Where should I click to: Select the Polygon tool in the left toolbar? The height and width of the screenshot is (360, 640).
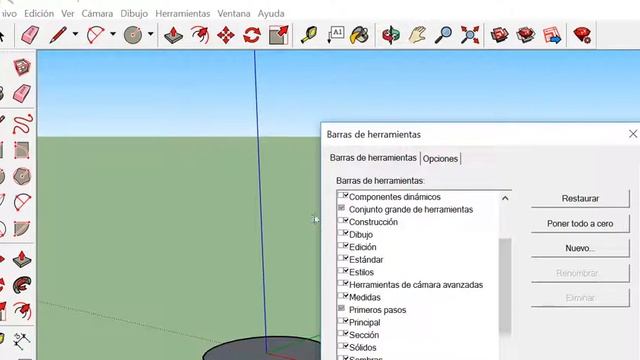coord(22,176)
